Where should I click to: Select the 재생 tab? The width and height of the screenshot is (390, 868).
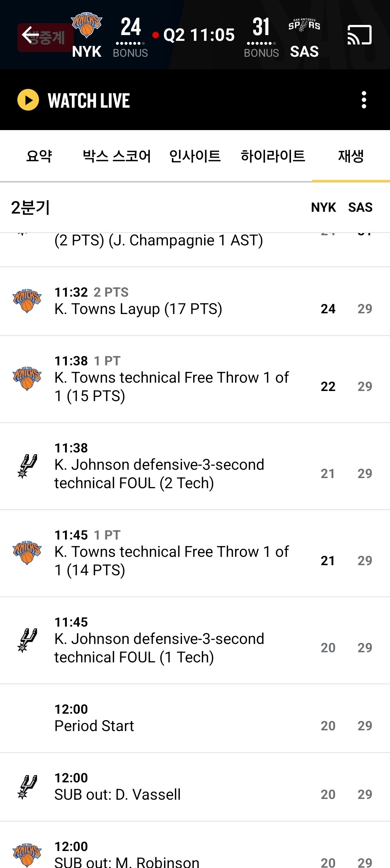click(x=351, y=156)
